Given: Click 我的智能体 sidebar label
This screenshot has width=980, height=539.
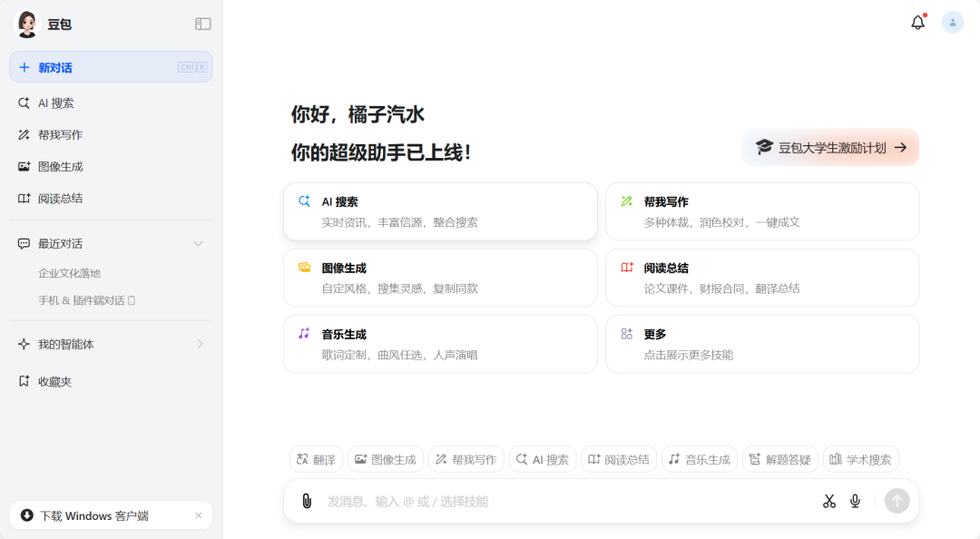Looking at the screenshot, I should (x=65, y=345).
